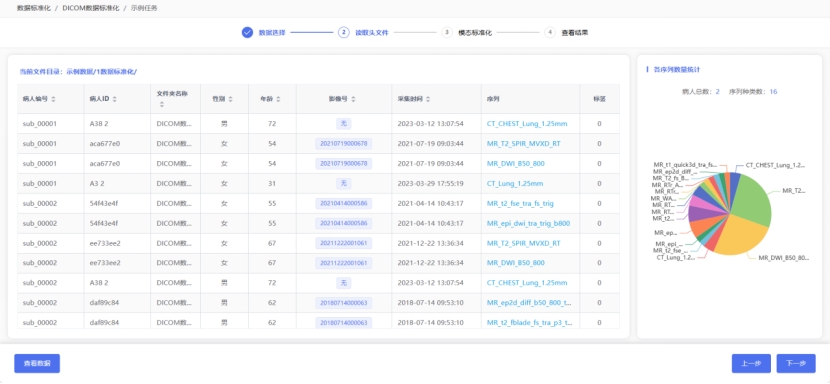
Task: Click the 当前文件目录 path text
Action: pyautogui.click(x=78, y=72)
